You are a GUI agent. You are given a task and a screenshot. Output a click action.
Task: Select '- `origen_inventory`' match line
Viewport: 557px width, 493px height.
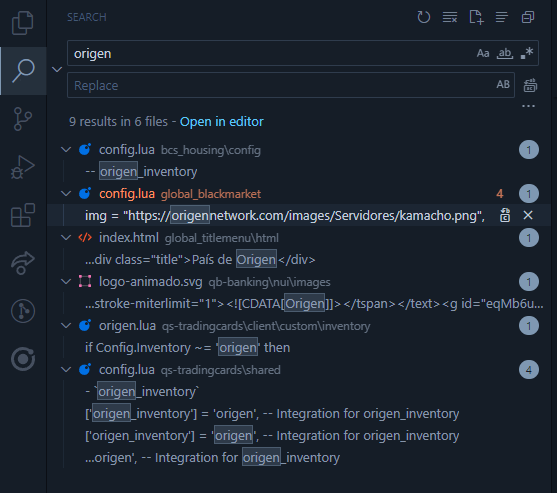298,392
